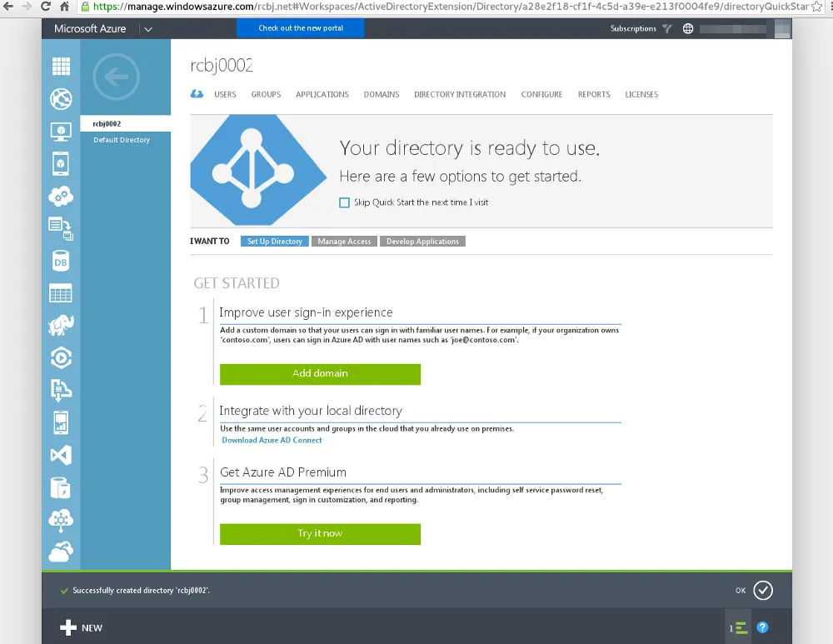
Task: Reload page with browser refresh icon
Action: [x=45, y=7]
